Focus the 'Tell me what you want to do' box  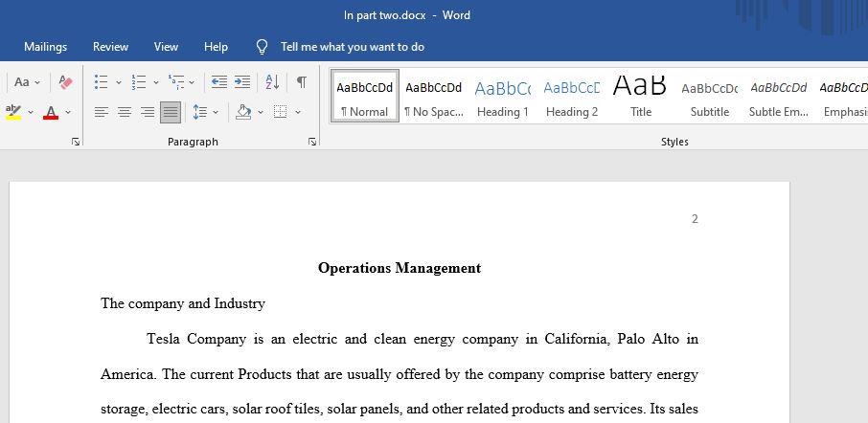pyautogui.click(x=352, y=47)
